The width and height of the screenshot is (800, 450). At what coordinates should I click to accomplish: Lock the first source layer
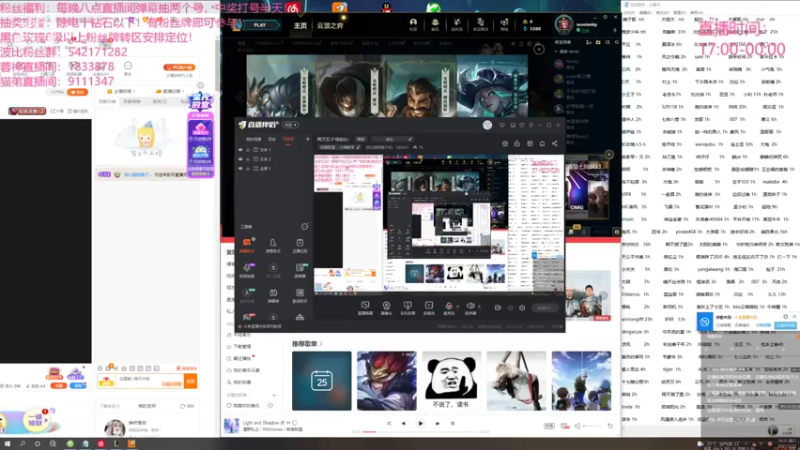248,150
